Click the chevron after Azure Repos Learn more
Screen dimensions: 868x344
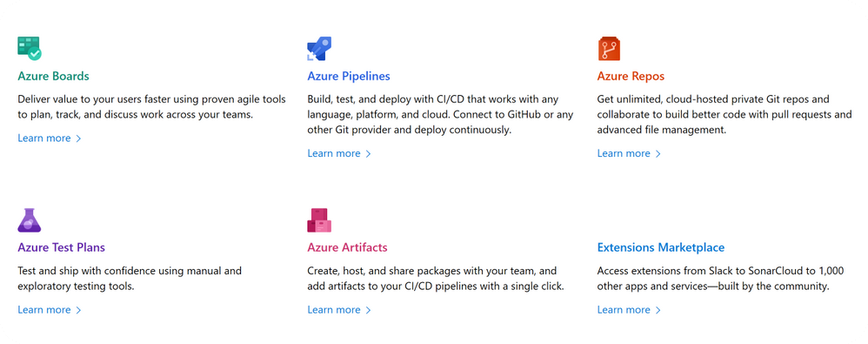point(658,154)
